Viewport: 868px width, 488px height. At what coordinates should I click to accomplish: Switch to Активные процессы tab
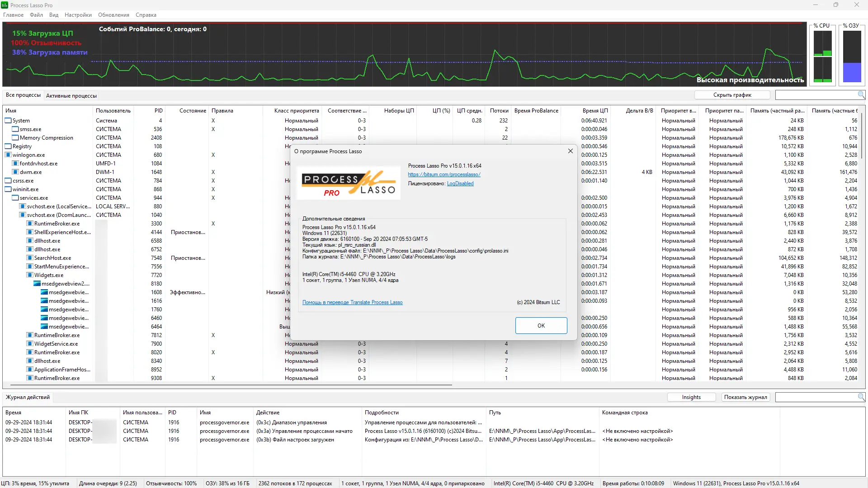pyautogui.click(x=71, y=96)
